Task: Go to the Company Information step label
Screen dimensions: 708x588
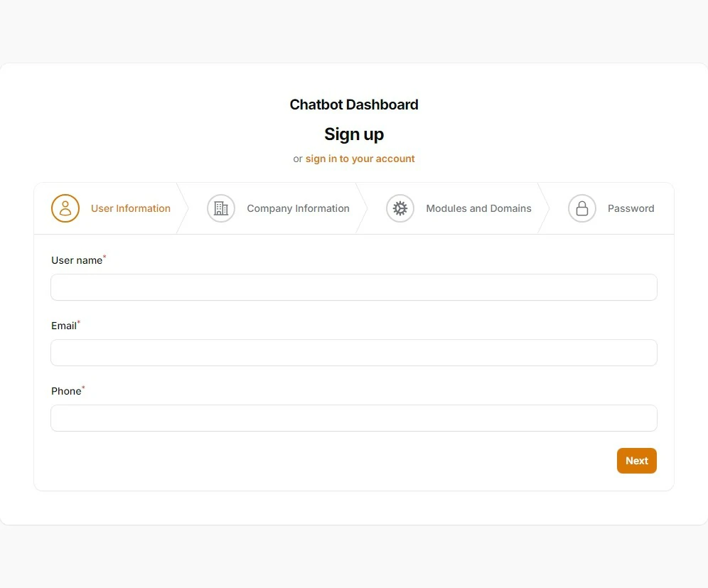Action: [298, 208]
